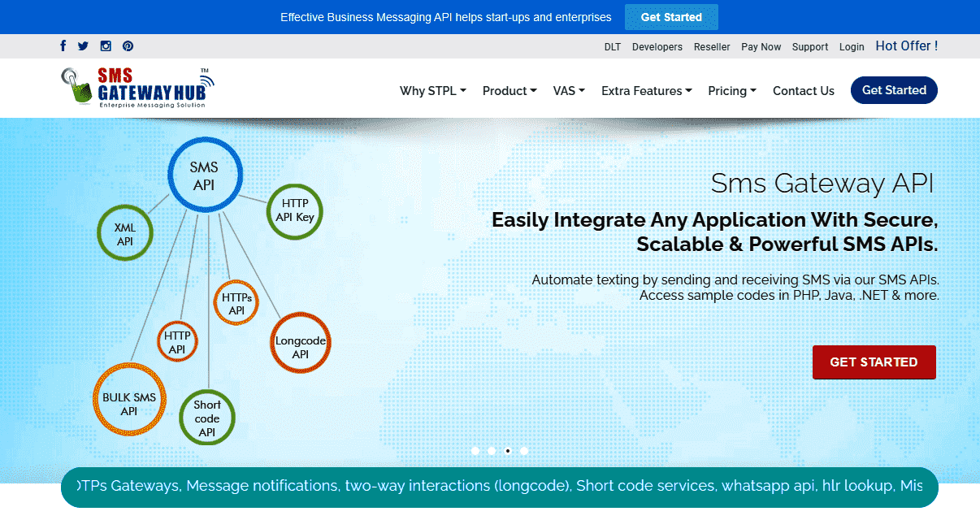This screenshot has width=980, height=520.
Task: Open the Login link
Action: coord(852,47)
